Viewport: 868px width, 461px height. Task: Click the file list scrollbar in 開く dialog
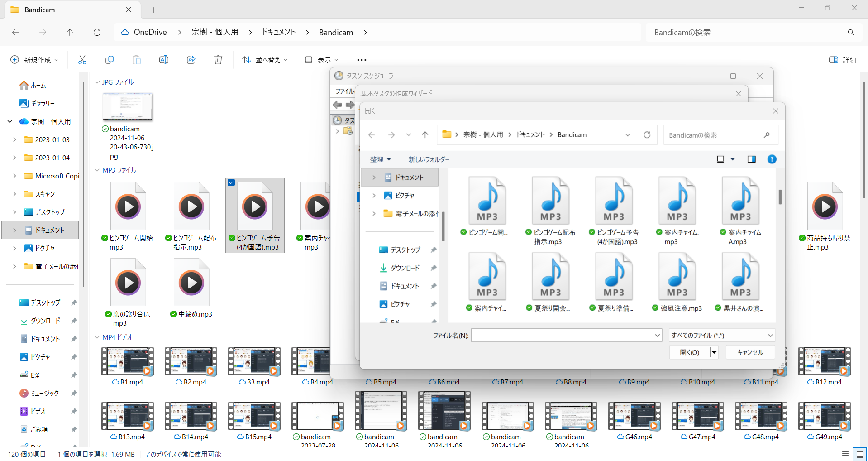780,197
